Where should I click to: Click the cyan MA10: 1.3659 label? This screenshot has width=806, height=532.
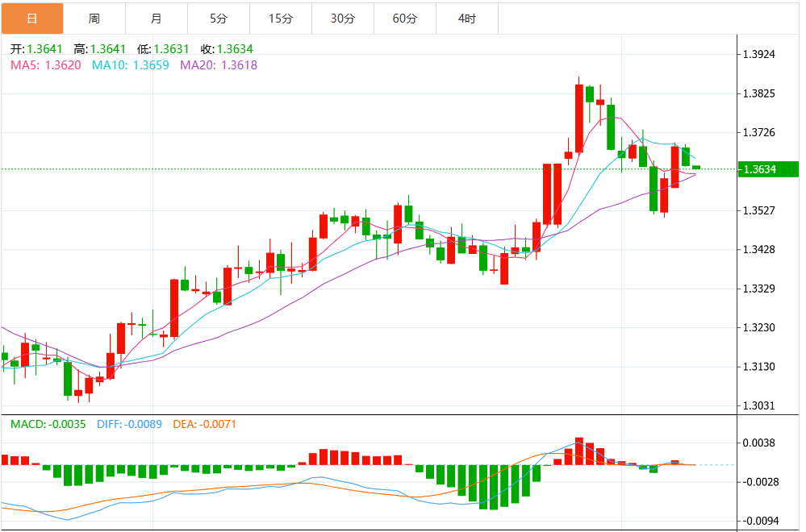pos(131,64)
